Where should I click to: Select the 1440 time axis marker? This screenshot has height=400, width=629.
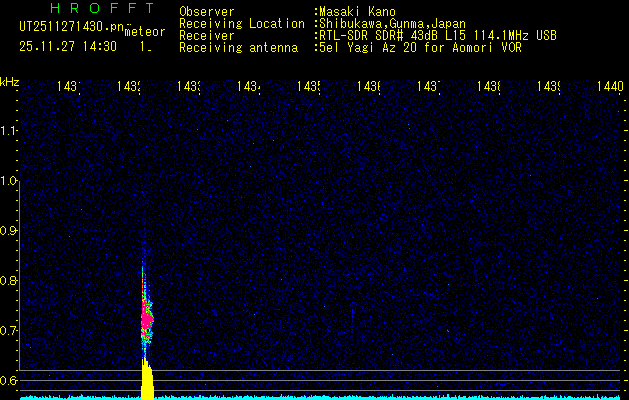pos(608,88)
